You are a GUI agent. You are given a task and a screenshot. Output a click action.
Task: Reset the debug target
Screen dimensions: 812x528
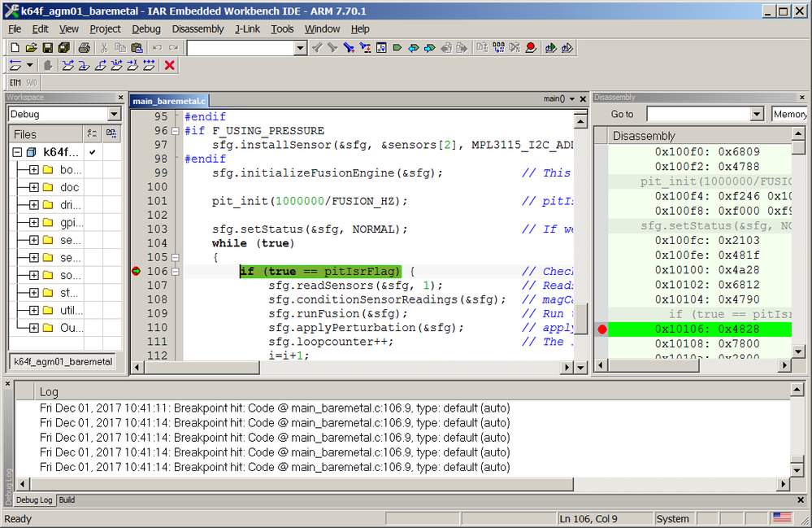15,66
